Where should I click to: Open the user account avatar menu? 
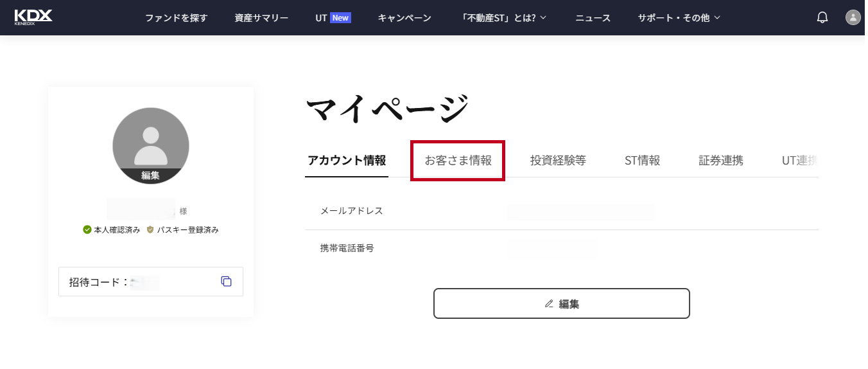click(853, 17)
